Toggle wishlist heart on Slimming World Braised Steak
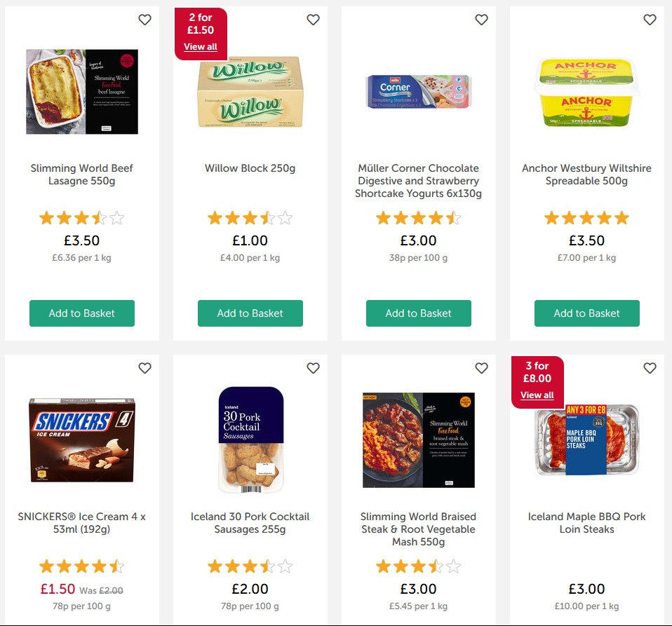Viewport: 672px width, 626px height. (481, 368)
